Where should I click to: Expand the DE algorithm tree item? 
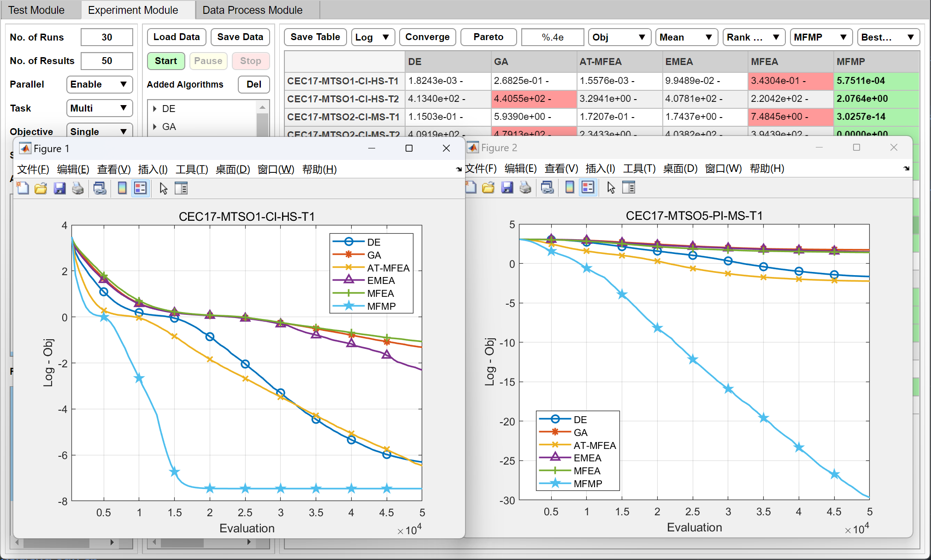[154, 108]
